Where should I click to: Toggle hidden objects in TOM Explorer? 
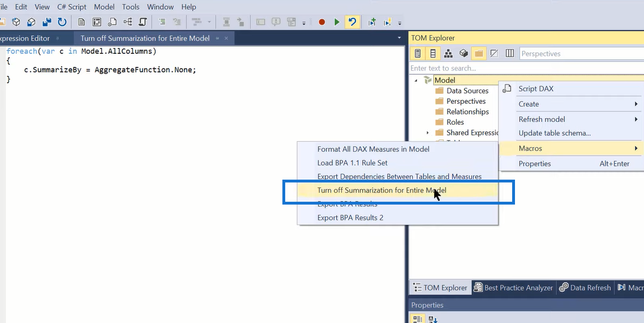pyautogui.click(x=494, y=53)
